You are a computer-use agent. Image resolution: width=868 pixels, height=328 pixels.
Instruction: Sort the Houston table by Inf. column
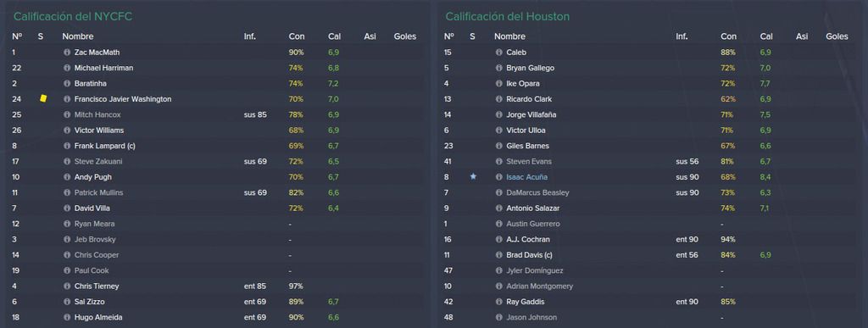682,36
